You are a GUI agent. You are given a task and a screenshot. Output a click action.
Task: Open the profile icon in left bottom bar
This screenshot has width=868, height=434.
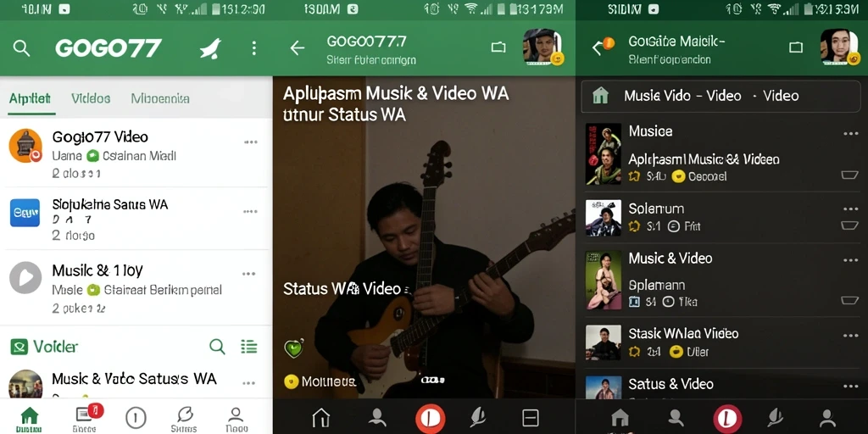236,418
